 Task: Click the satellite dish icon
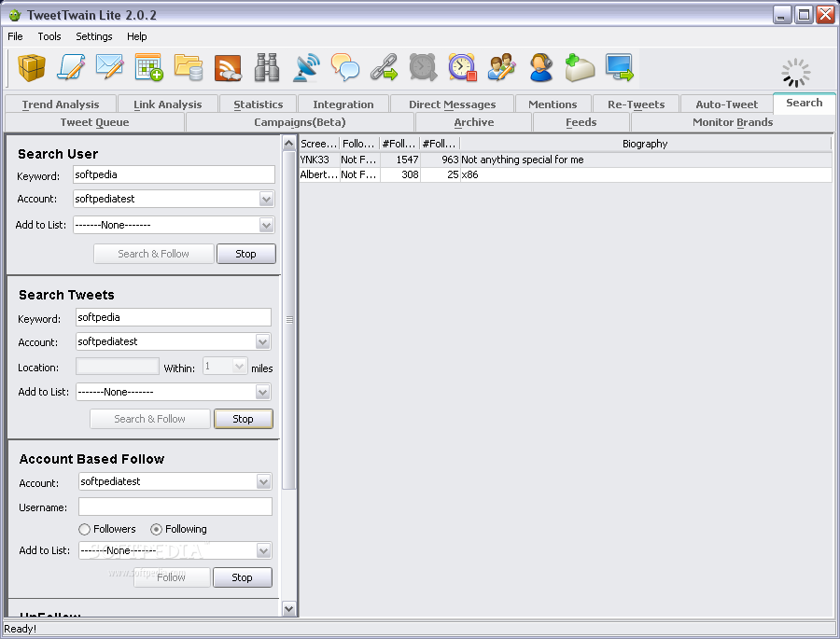pos(306,68)
